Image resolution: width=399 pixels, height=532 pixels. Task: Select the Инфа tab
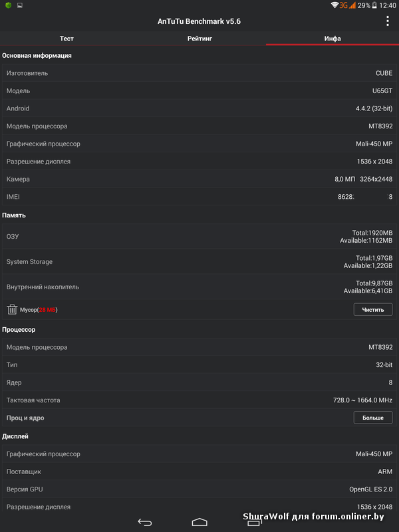coord(332,39)
